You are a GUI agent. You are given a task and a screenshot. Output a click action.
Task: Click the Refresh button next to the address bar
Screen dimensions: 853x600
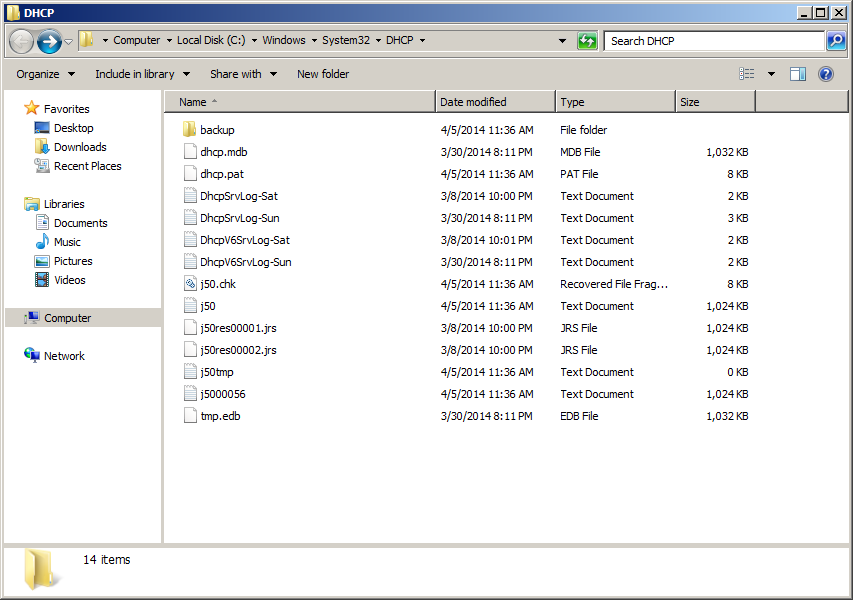[x=587, y=40]
